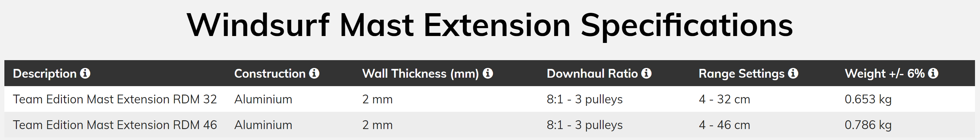This screenshot has width=980, height=140.
Task: Open the Construction column info icon
Action: click(314, 73)
